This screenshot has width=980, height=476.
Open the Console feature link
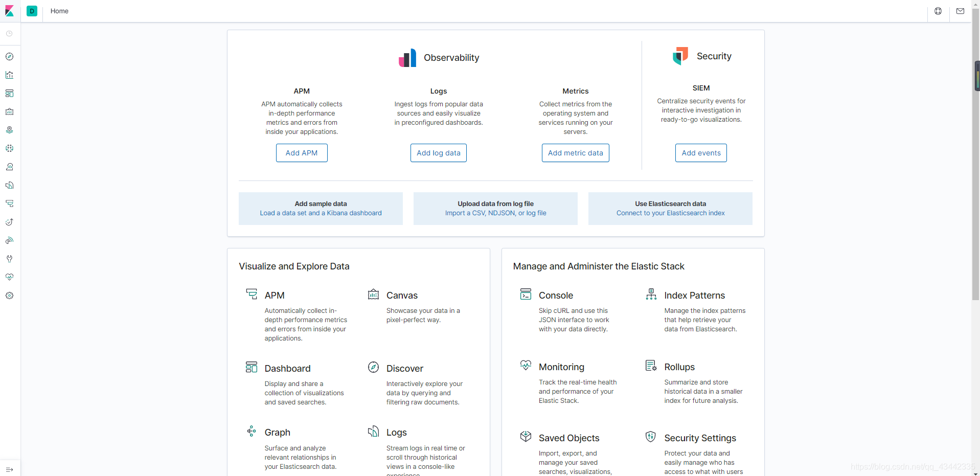point(556,296)
